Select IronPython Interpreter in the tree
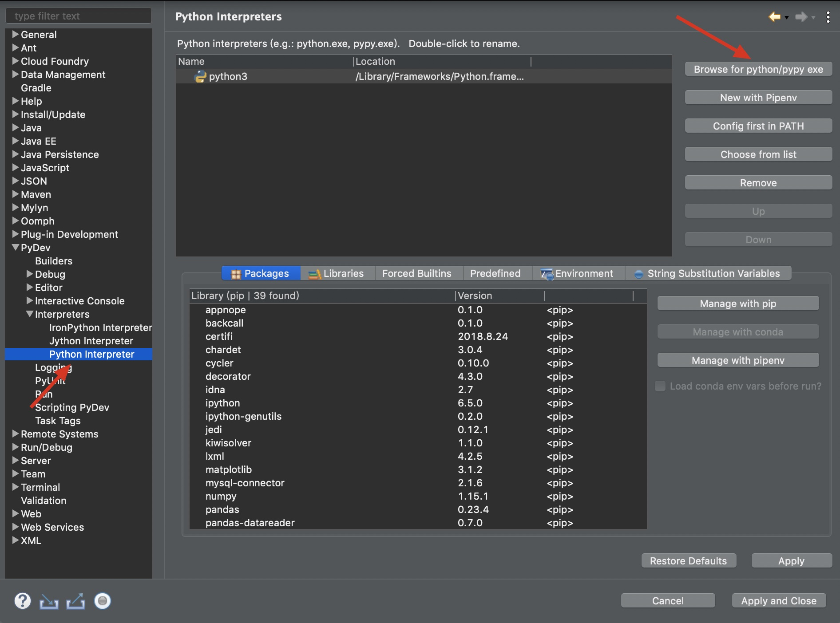This screenshot has width=840, height=623. 100,327
